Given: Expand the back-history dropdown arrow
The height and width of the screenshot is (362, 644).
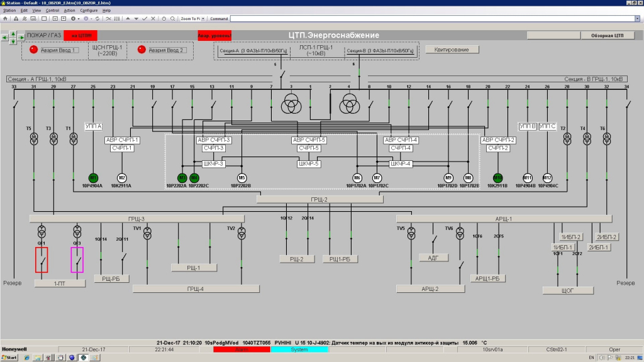Looking at the screenshot, I should point(79,18).
